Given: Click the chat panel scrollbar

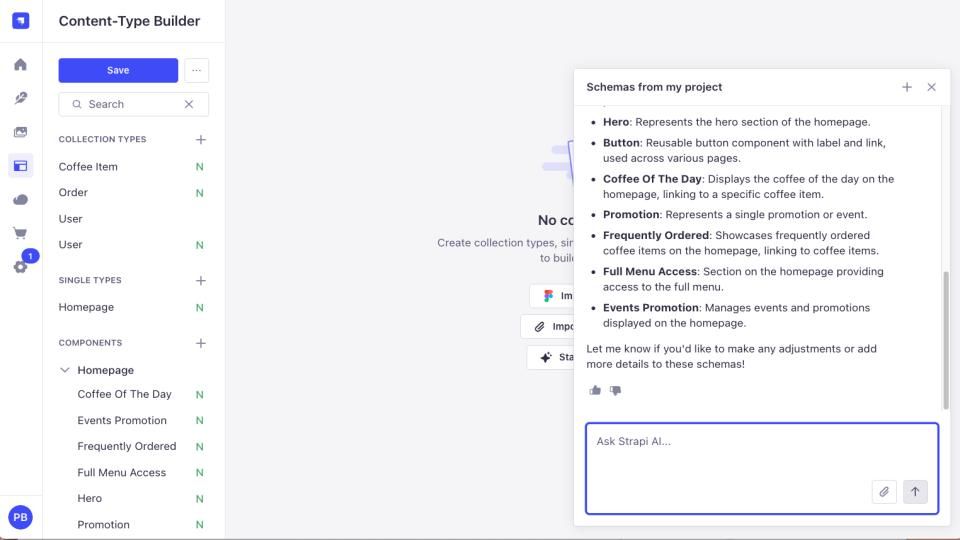Looking at the screenshot, I should pos(945,340).
